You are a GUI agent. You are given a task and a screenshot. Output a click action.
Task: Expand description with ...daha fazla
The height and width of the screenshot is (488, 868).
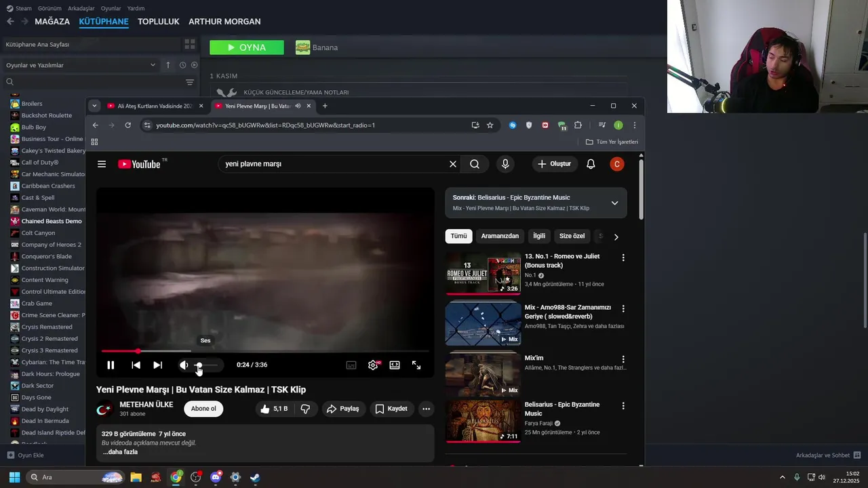[x=120, y=452]
